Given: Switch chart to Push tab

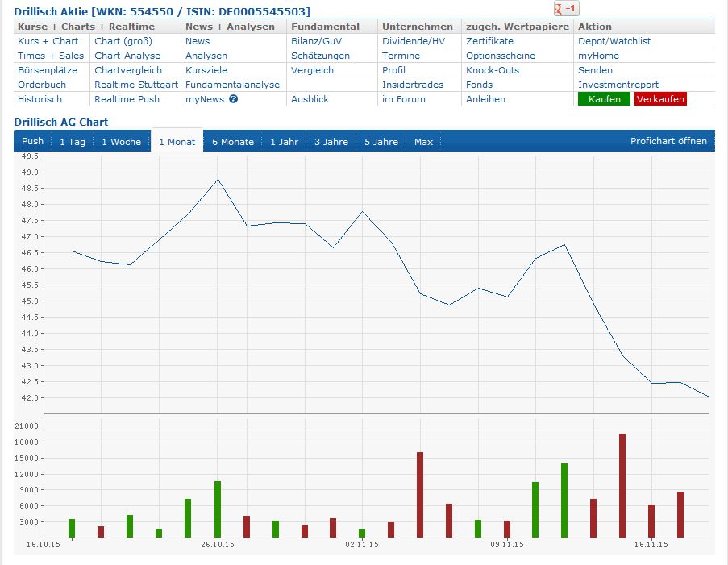Looking at the screenshot, I should 32,141.
